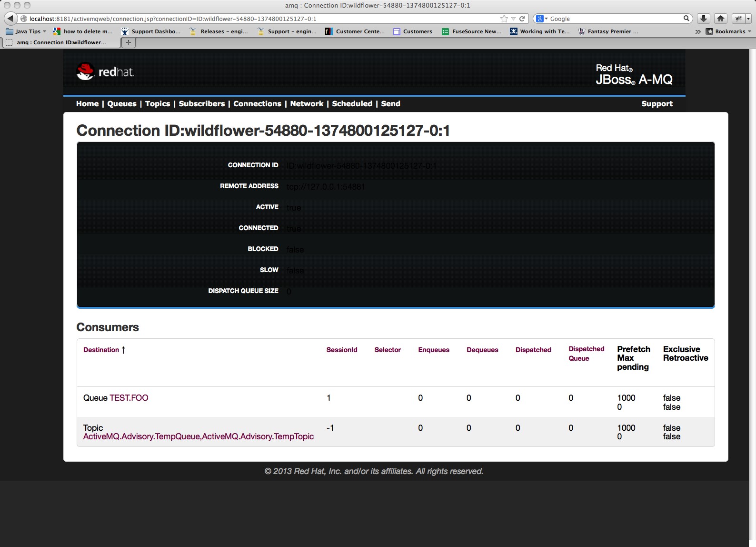Screen dimensions: 756x547
Task: Click the '-1' SessionId cell in Topic row
Action: tap(330, 428)
